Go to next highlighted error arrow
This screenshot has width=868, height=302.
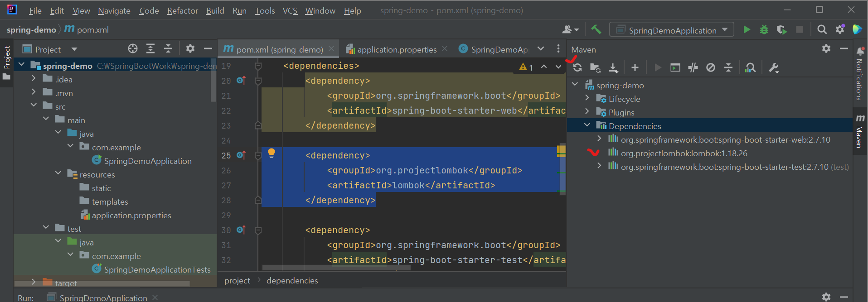click(558, 67)
